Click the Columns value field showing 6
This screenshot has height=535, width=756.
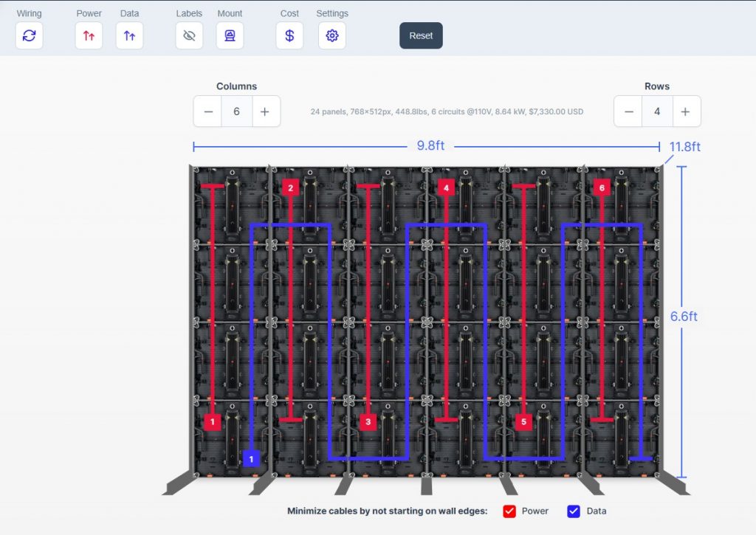click(236, 112)
